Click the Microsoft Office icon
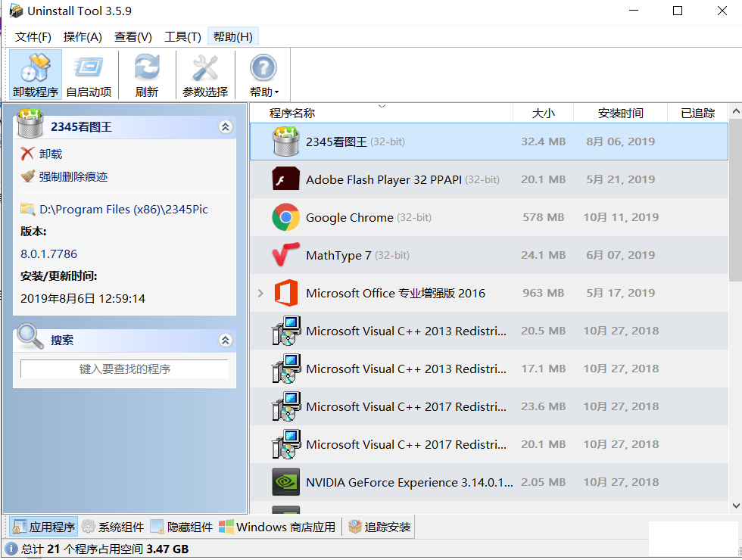 [286, 293]
